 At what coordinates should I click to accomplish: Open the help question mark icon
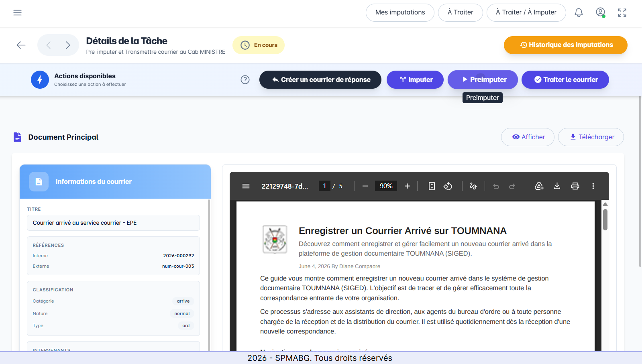click(245, 79)
